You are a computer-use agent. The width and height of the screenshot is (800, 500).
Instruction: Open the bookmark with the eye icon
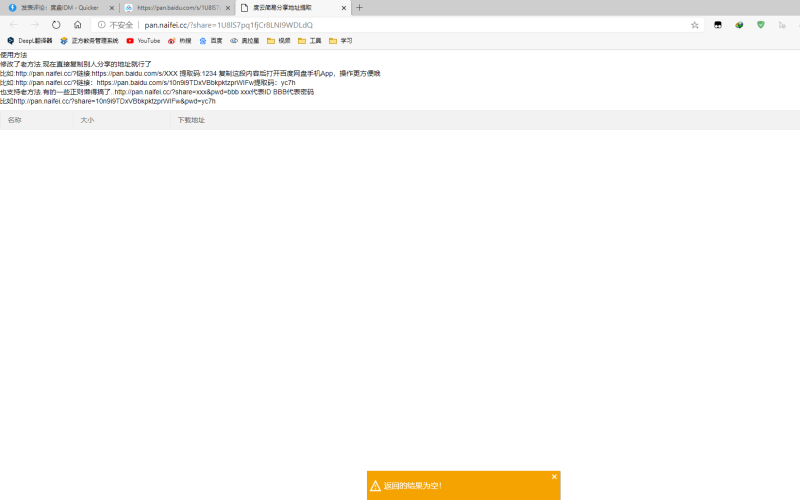tap(244, 41)
